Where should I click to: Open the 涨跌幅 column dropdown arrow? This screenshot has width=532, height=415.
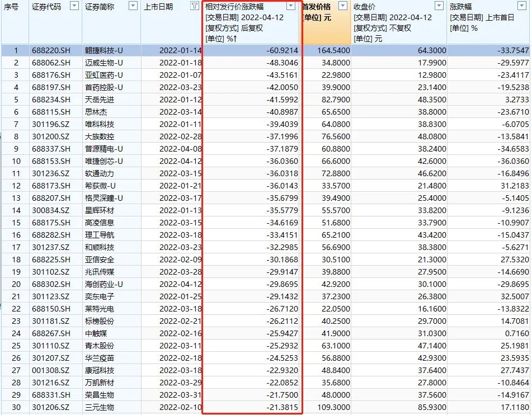522,6
